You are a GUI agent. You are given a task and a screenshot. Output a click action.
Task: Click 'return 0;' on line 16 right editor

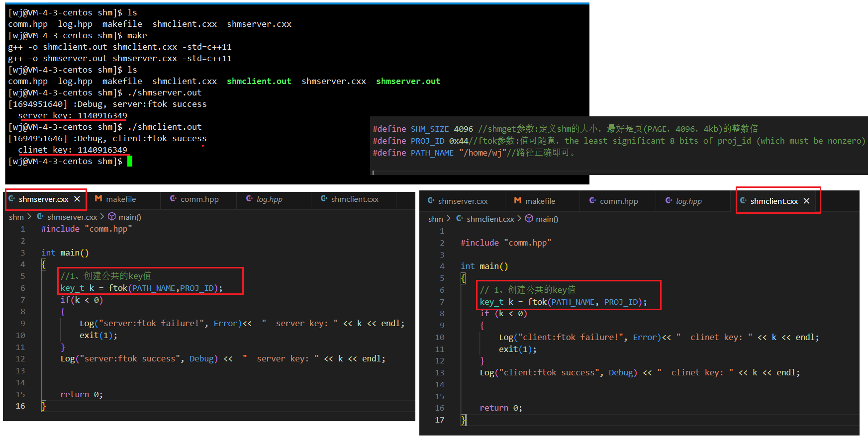501,408
